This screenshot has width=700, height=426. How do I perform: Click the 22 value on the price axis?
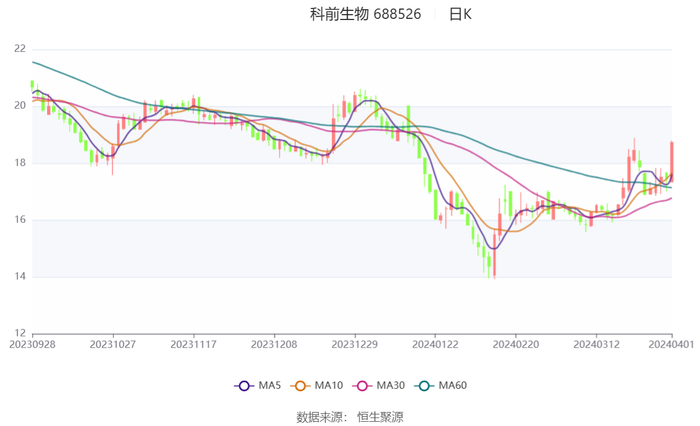click(x=20, y=48)
